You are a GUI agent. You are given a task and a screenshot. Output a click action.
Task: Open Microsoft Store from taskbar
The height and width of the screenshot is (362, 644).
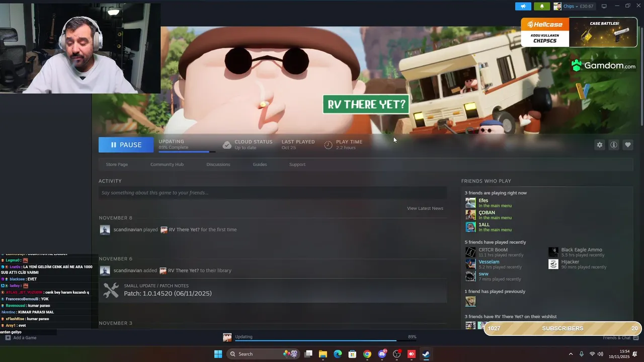pos(353,354)
